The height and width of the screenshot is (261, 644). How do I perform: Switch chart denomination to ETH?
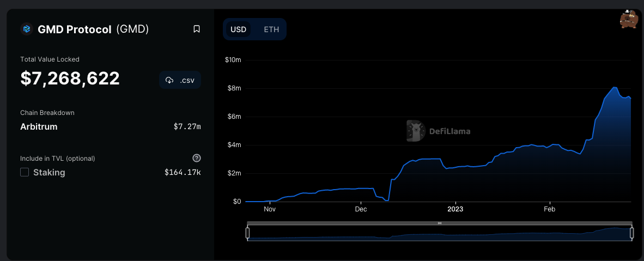click(271, 29)
